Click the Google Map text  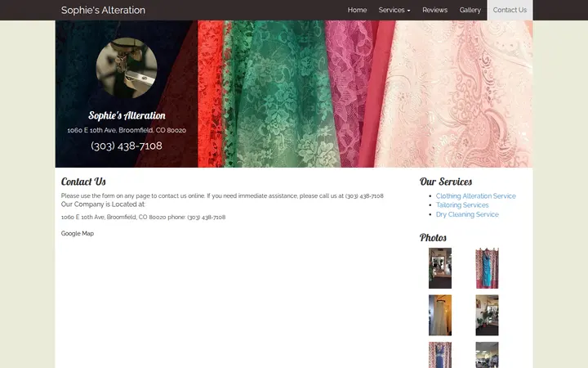click(x=78, y=234)
